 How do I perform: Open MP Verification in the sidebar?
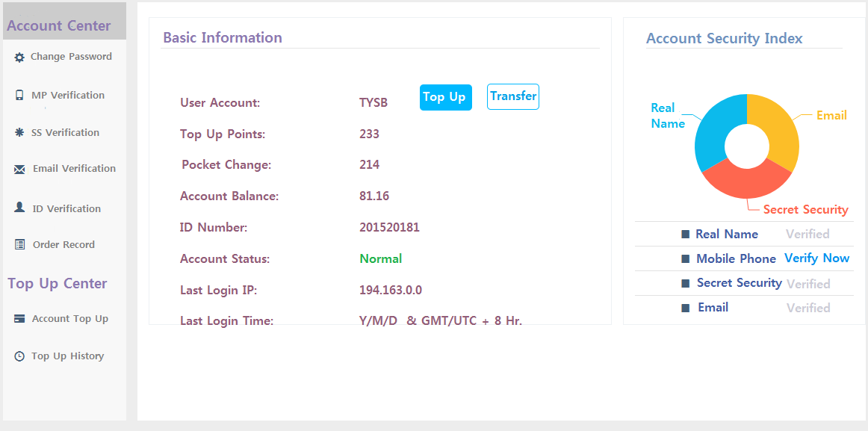point(68,95)
